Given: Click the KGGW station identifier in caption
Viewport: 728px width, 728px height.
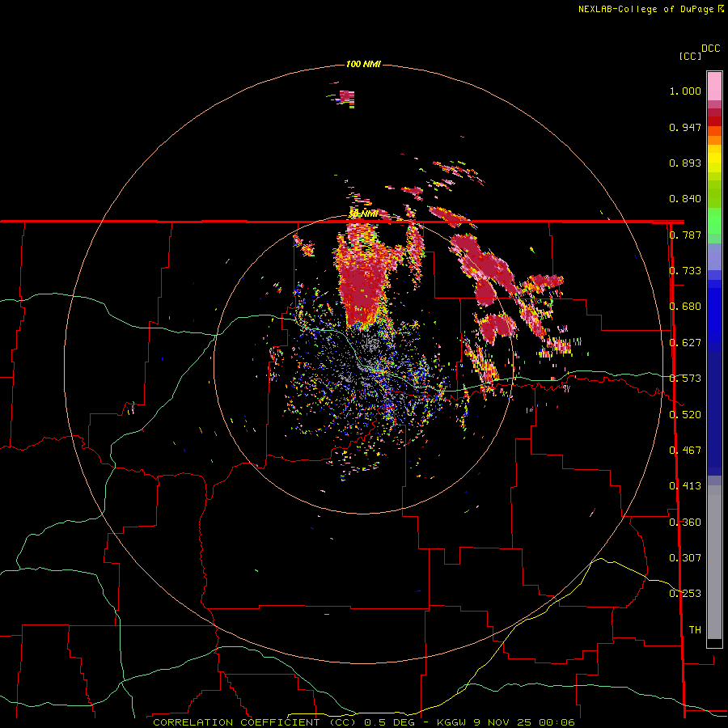Looking at the screenshot, I should (x=453, y=722).
